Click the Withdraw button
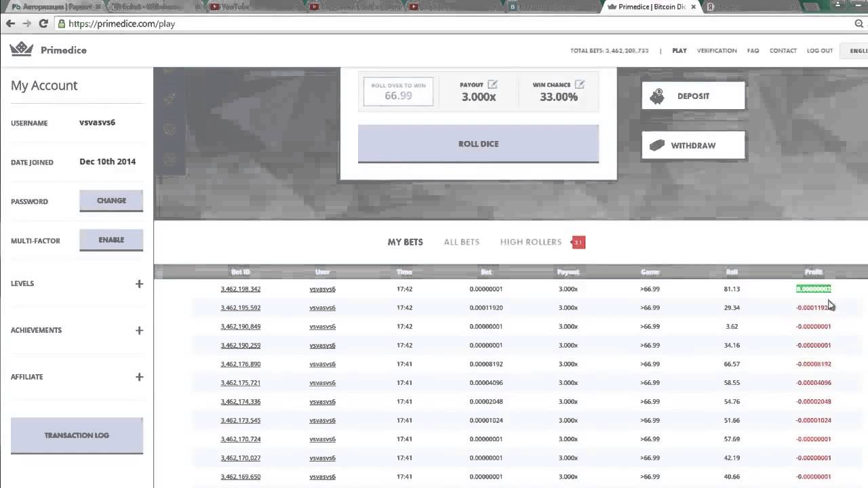Image resolution: width=868 pixels, height=488 pixels. 693,145
